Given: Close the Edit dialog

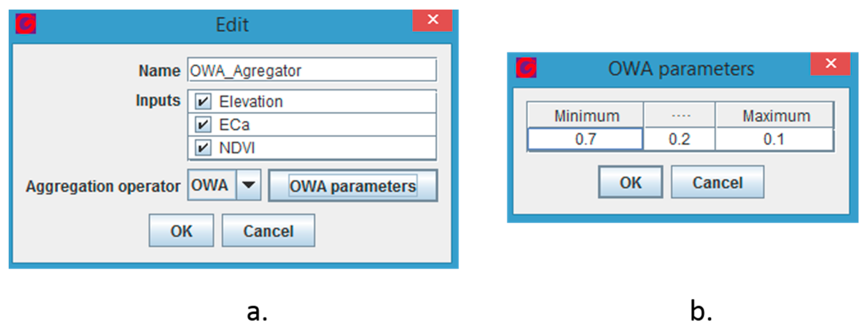Looking at the screenshot, I should point(432,20).
